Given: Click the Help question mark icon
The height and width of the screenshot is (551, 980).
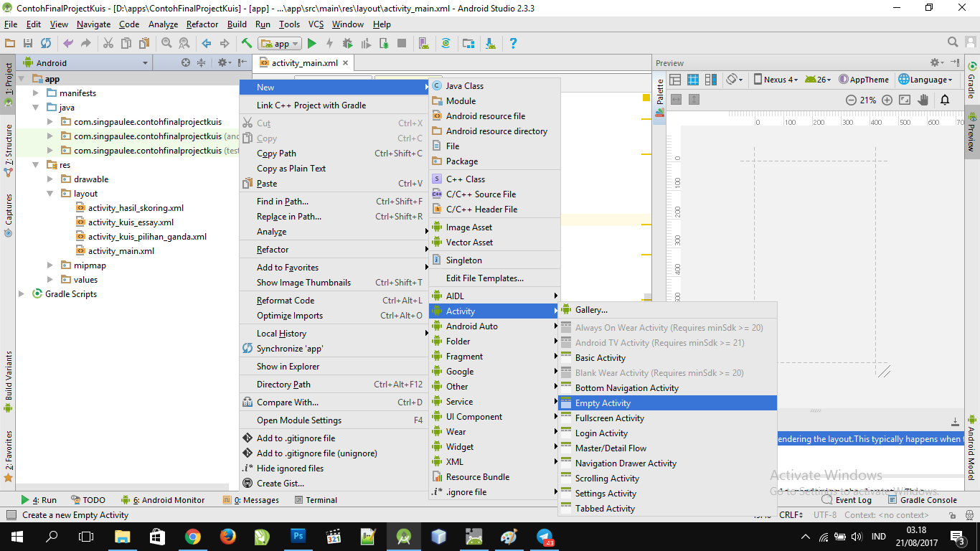Looking at the screenshot, I should (x=513, y=44).
